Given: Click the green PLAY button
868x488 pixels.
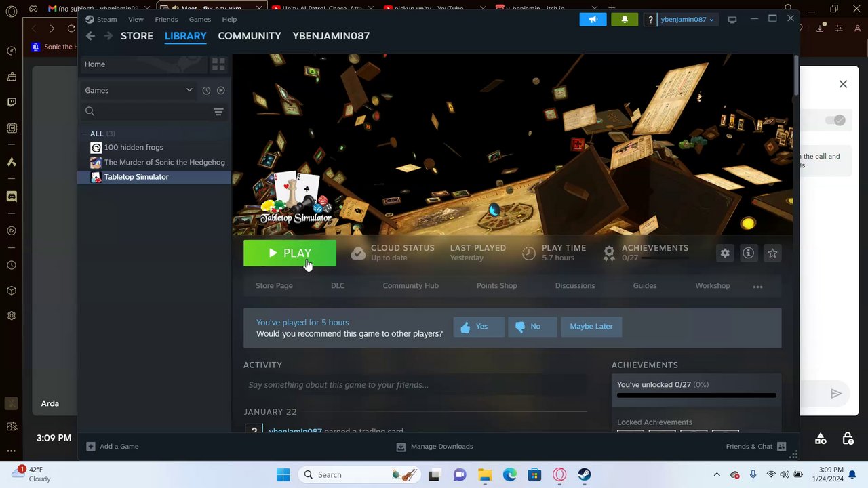Looking at the screenshot, I should click(x=290, y=253).
